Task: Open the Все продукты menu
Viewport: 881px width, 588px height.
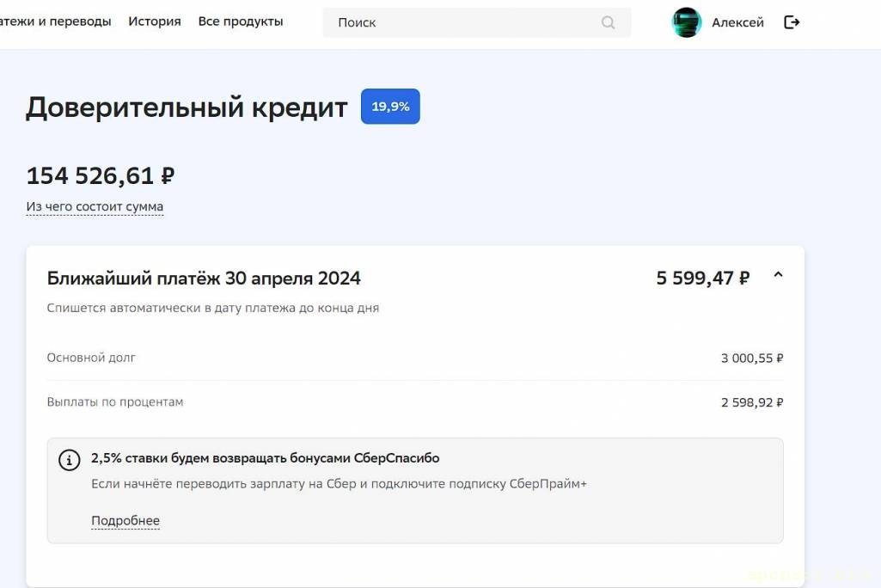Action: point(241,21)
